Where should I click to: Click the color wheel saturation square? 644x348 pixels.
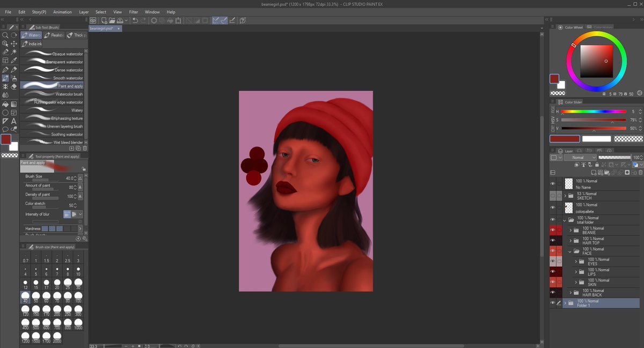click(596, 61)
